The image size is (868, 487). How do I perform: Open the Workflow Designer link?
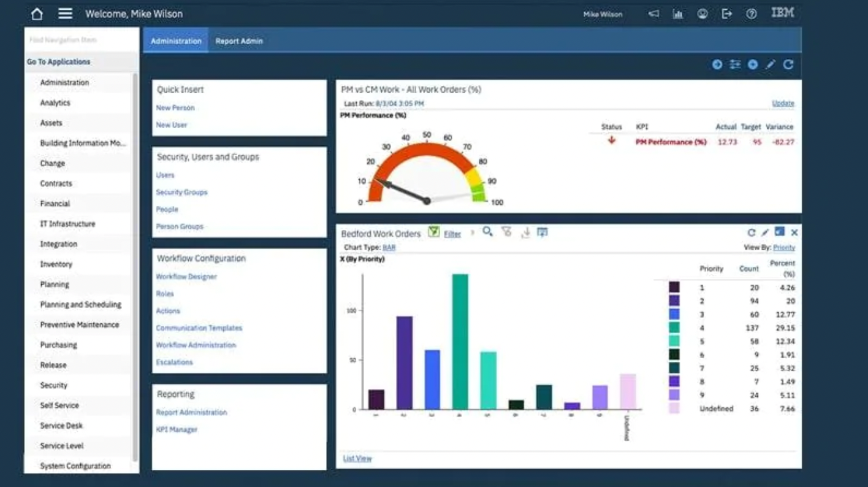tap(186, 277)
